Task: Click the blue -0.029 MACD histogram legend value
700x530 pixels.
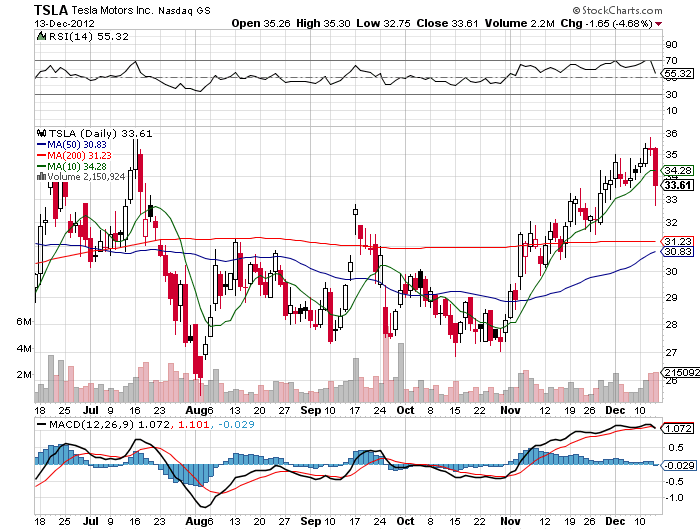Action: coord(236,425)
